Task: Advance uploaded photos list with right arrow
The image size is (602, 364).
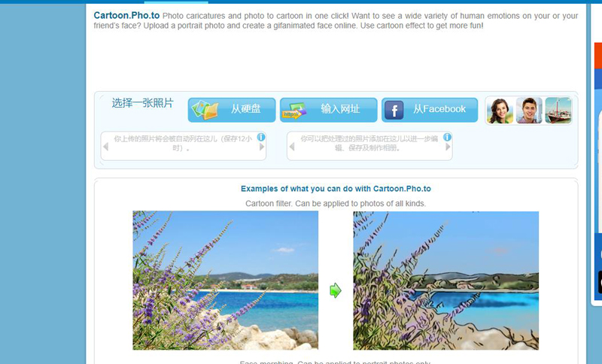Action: pyautogui.click(x=262, y=147)
